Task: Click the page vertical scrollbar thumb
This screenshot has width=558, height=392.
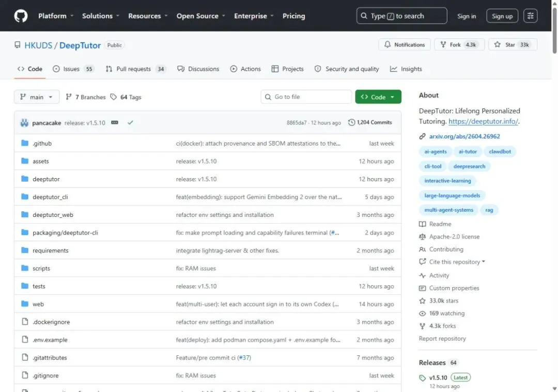Action: [554, 30]
